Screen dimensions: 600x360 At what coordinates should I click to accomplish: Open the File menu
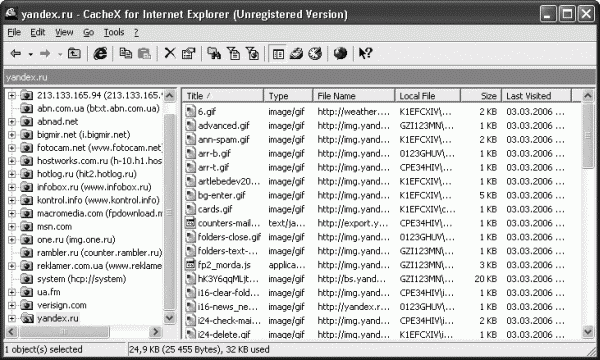14,33
